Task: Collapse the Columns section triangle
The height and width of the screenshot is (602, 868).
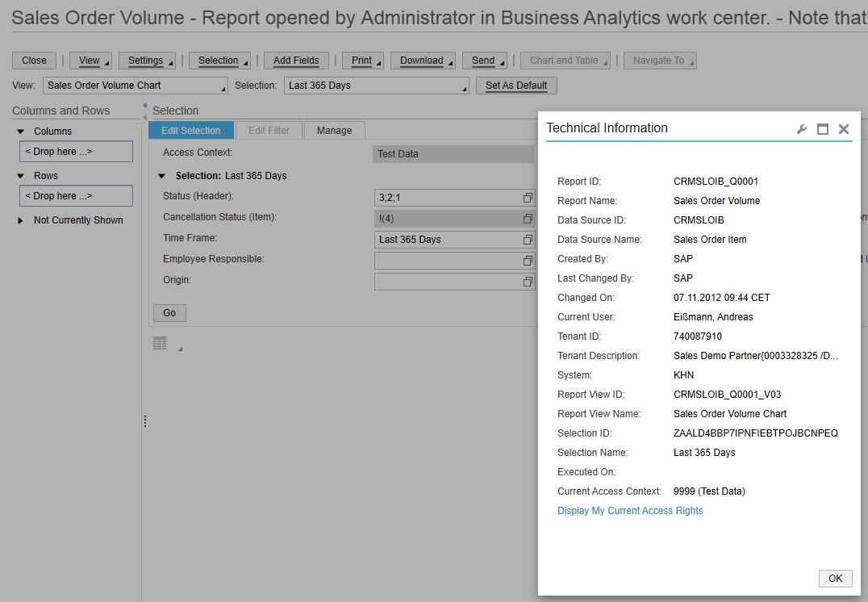Action: [x=21, y=132]
